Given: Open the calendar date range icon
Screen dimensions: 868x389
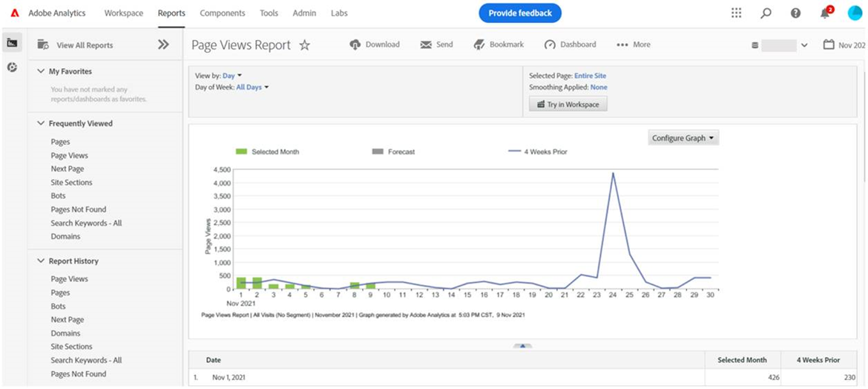Looking at the screenshot, I should [829, 45].
